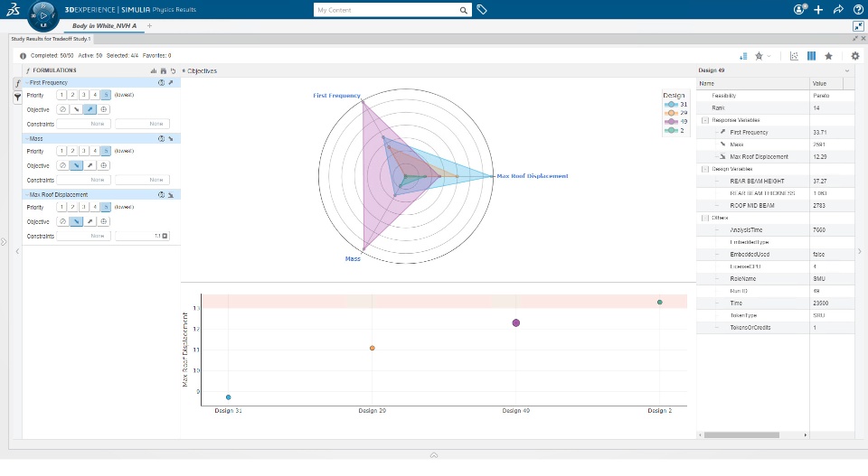Click the horizontal scrollbar in properties panel
The width and height of the screenshot is (868, 476).
pos(741,435)
